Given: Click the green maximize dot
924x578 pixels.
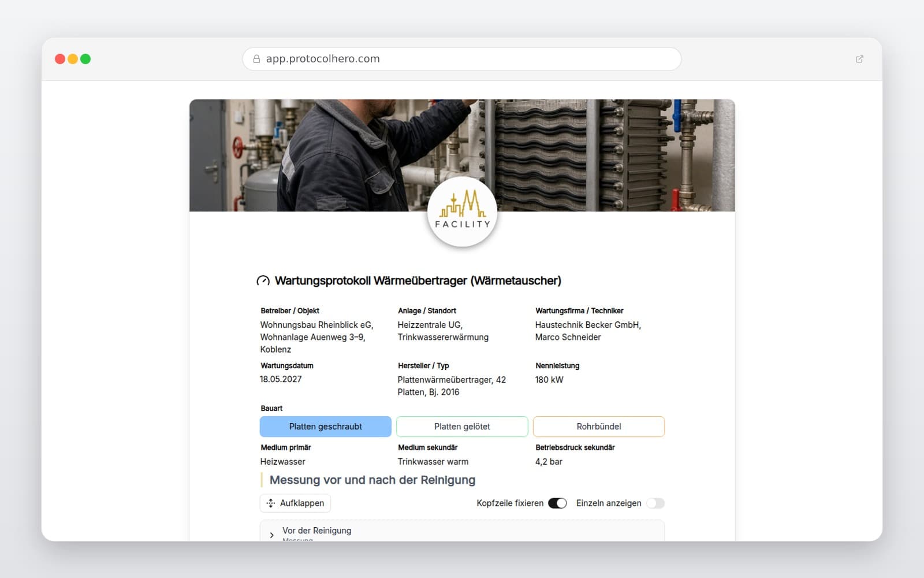Looking at the screenshot, I should 85,59.
